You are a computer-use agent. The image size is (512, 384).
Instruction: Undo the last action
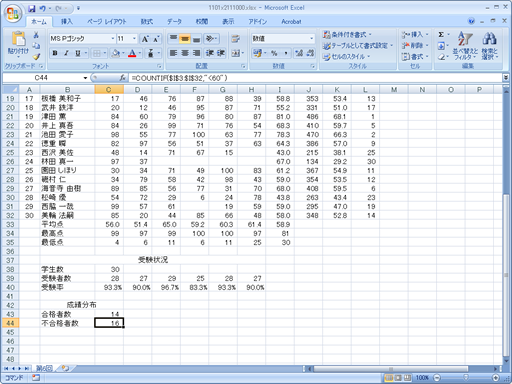pyautogui.click(x=43, y=8)
